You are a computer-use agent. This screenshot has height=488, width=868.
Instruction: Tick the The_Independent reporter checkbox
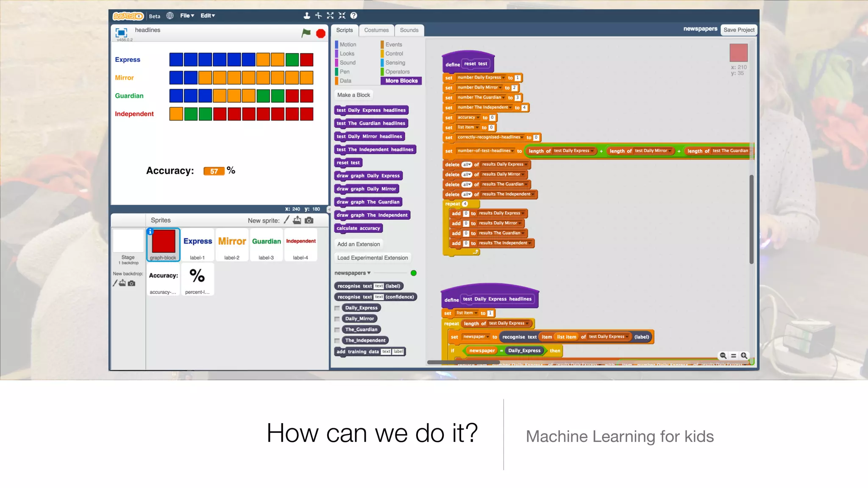point(337,341)
